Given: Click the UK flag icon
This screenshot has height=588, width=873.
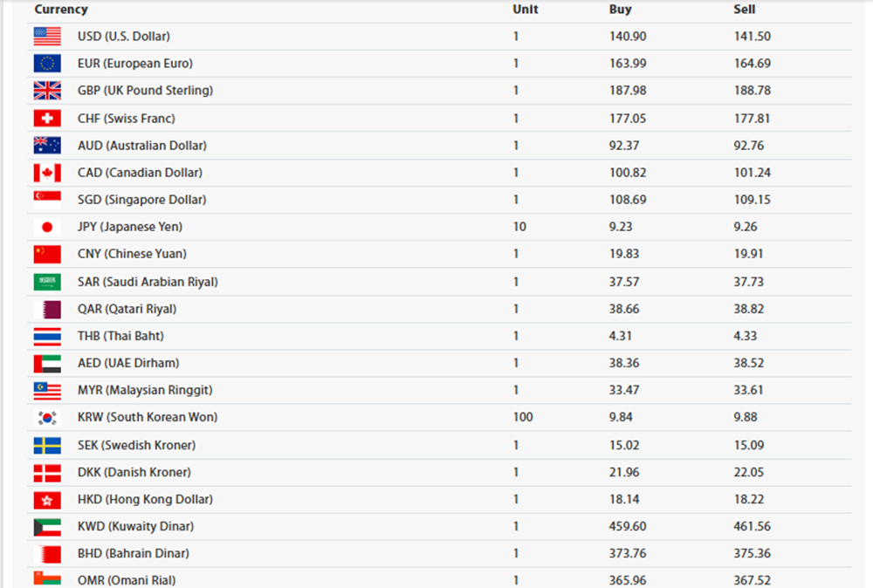Looking at the screenshot, I should 47,91.
